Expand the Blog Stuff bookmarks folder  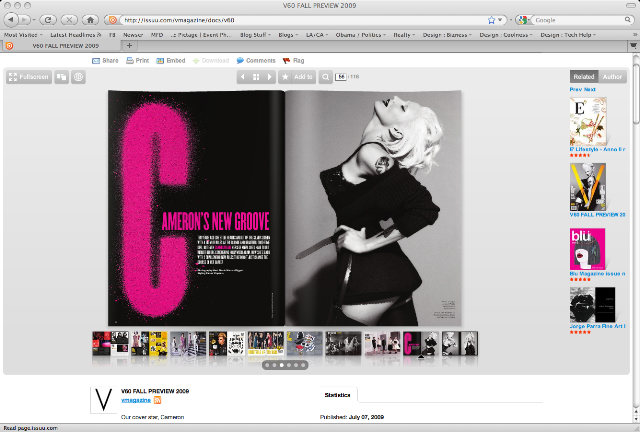click(x=256, y=35)
